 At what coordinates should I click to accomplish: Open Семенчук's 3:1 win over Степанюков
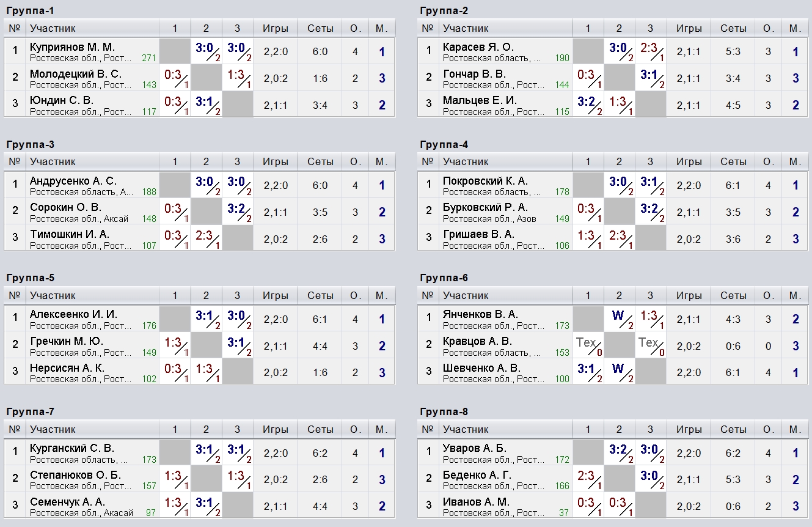tap(207, 505)
